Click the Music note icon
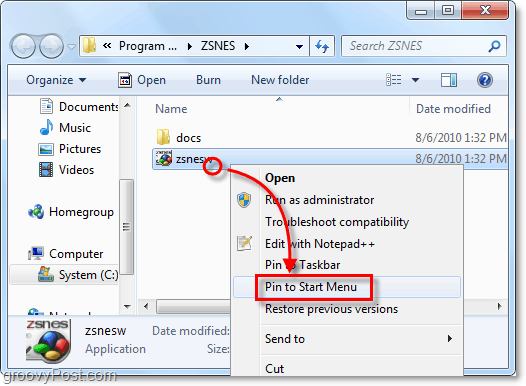526x386 pixels. 46,127
